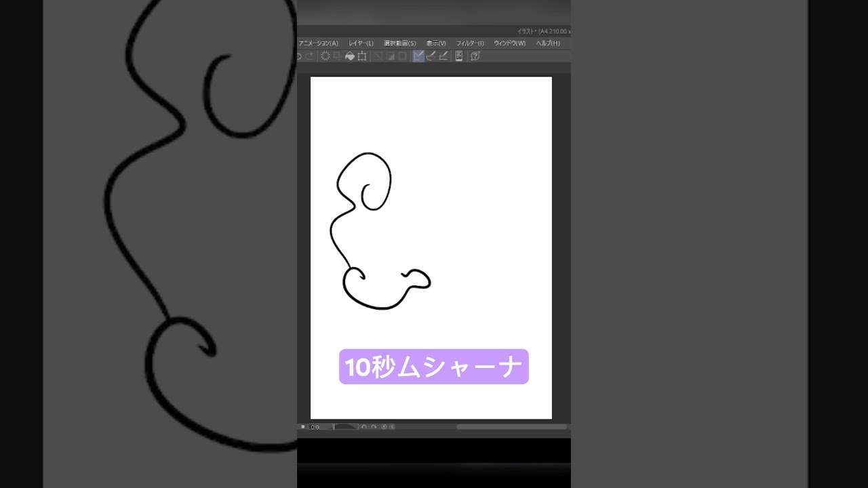
Task: Toggle snap to ruler
Action: [x=377, y=56]
